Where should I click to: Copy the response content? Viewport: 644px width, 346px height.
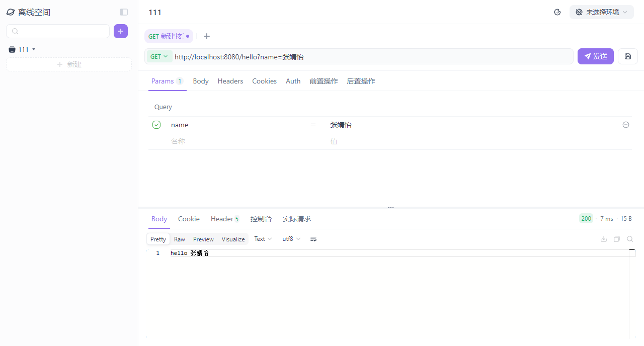click(617, 239)
